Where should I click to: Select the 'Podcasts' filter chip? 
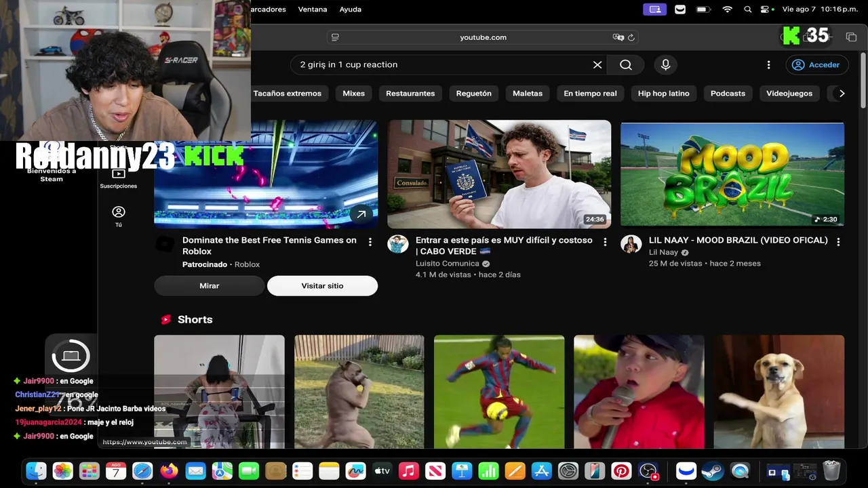point(728,94)
